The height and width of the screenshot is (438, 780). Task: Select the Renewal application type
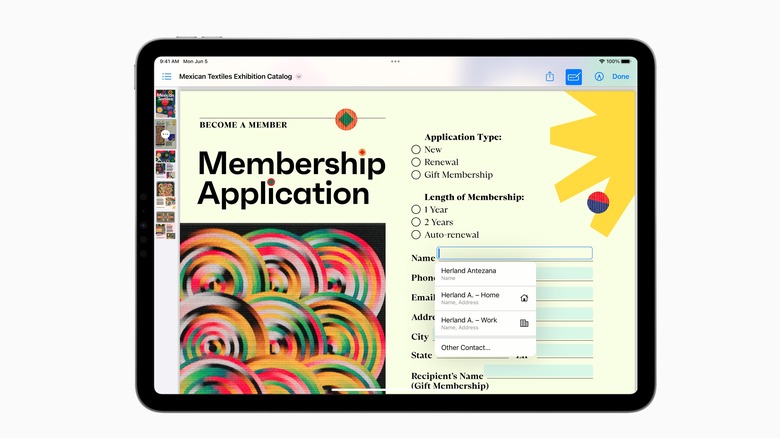coord(416,162)
